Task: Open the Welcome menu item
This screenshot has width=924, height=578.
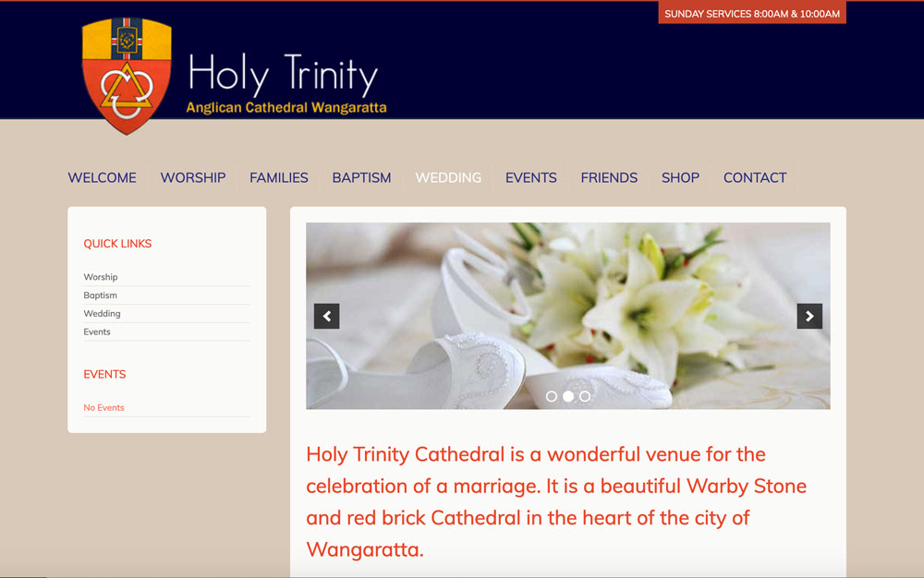Action: [102, 177]
